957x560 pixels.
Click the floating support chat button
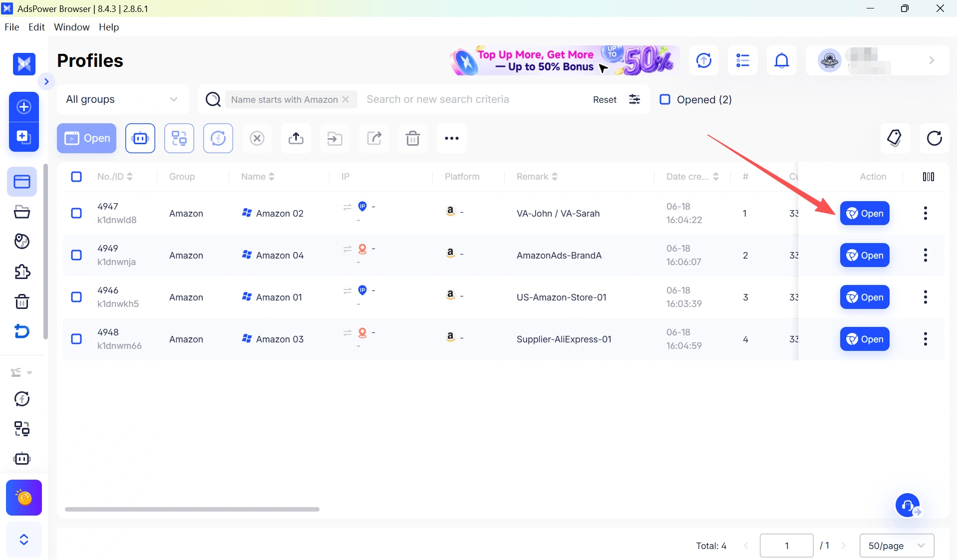[908, 506]
